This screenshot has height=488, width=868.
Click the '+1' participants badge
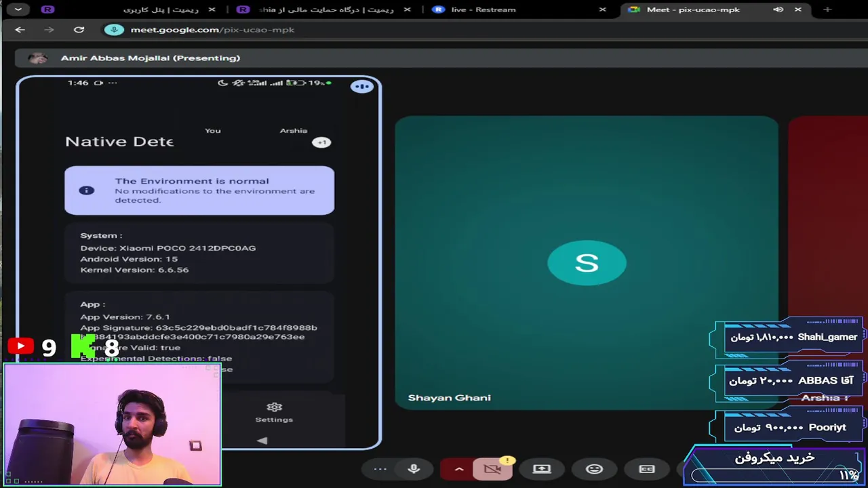[321, 142]
